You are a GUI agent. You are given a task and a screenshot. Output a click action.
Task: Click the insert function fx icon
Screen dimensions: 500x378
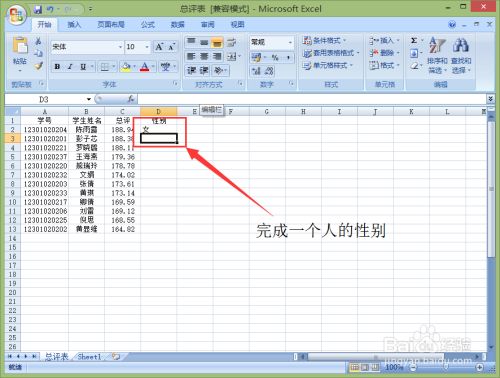(131, 99)
